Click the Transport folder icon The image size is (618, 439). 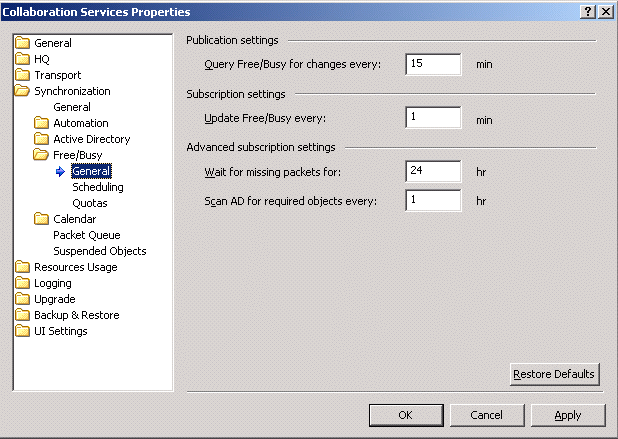click(x=23, y=75)
